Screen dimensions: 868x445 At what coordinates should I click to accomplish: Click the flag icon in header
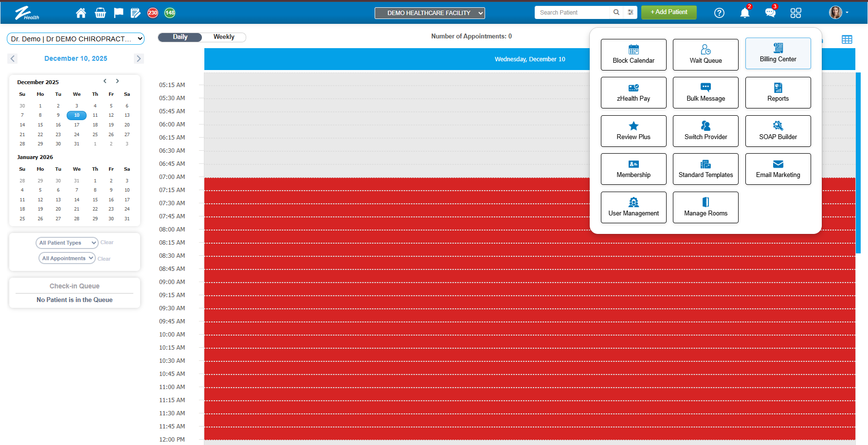coord(118,13)
